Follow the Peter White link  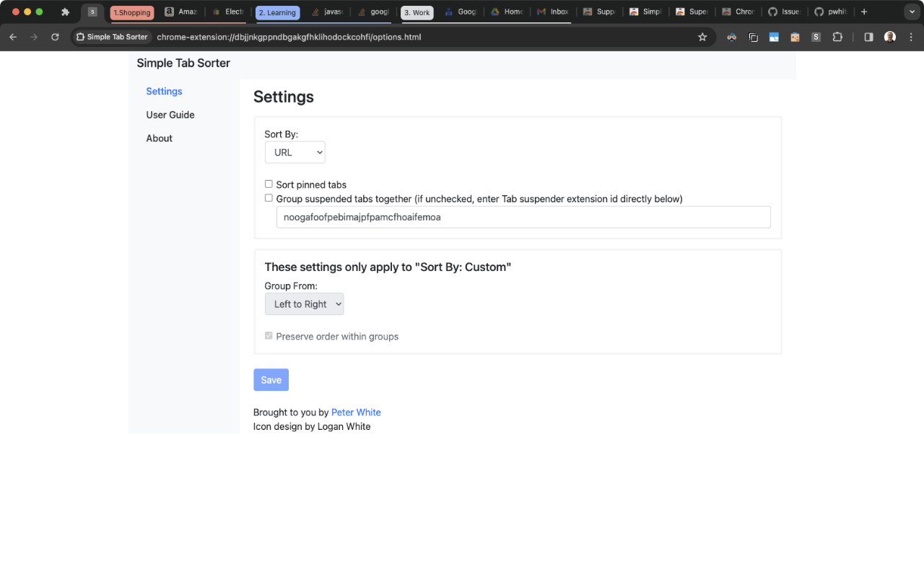tap(356, 412)
